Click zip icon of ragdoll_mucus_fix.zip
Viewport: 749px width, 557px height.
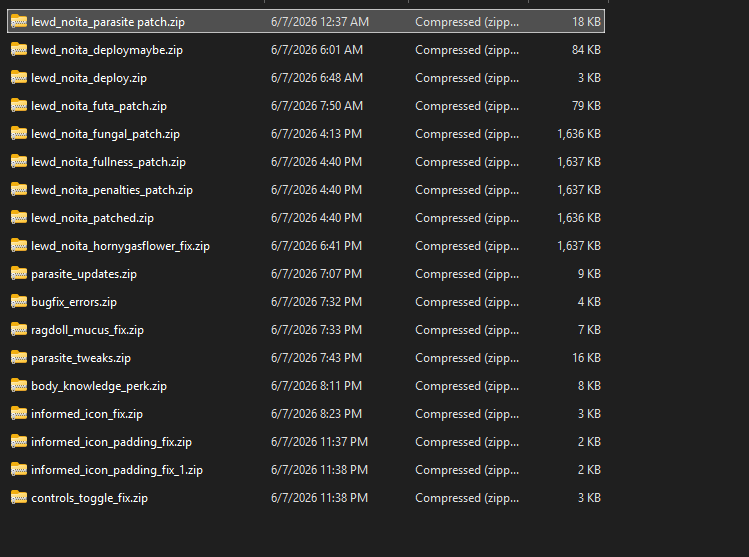[19, 330]
